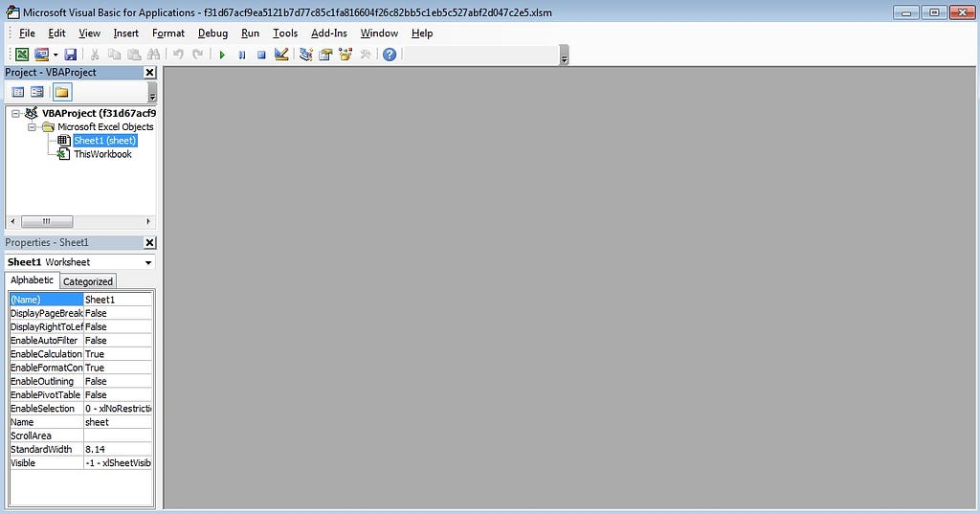The width and height of the screenshot is (980, 514).
Task: Click the Redo arrow icon
Action: pyautogui.click(x=197, y=55)
